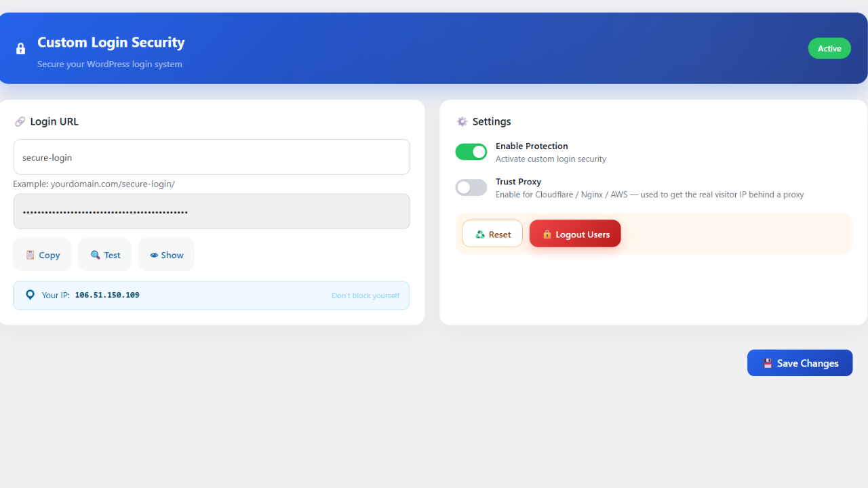Click the "Your IP:" label
The width and height of the screenshot is (868, 488).
point(56,296)
